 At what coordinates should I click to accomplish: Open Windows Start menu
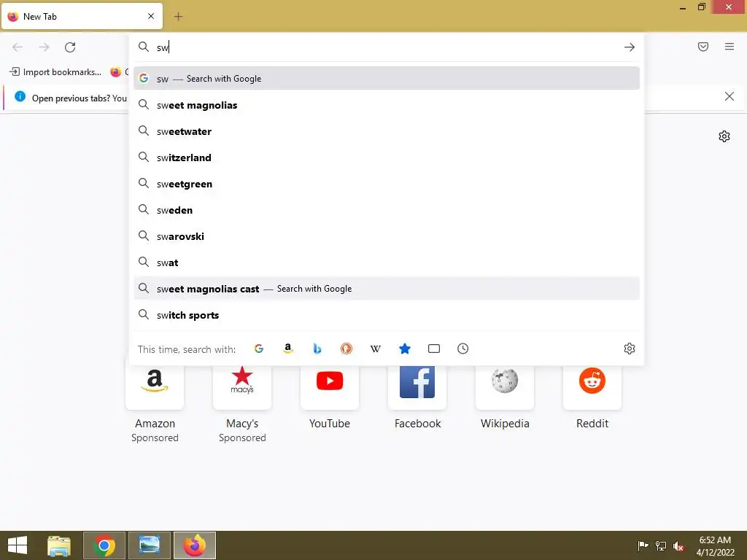[18, 545]
